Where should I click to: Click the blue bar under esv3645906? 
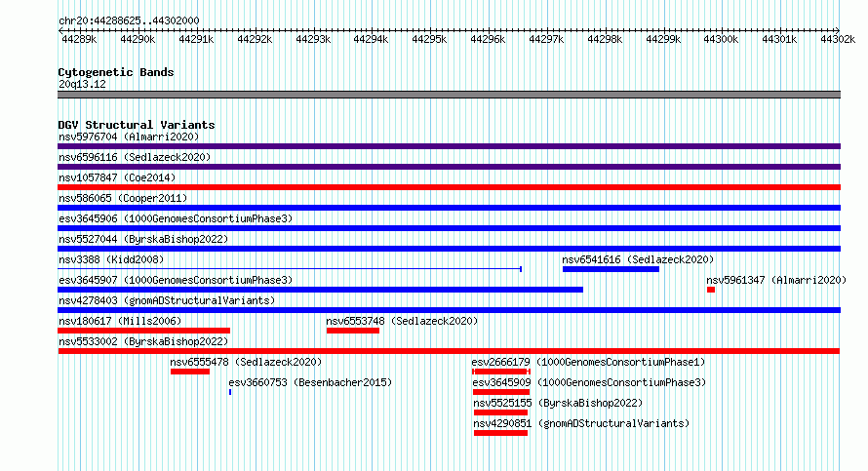tap(449, 228)
